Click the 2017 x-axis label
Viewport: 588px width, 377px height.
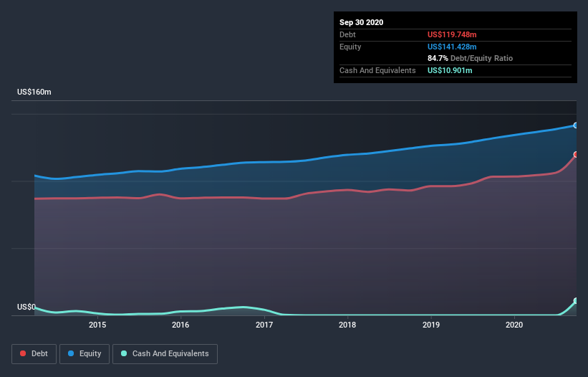[264, 325]
